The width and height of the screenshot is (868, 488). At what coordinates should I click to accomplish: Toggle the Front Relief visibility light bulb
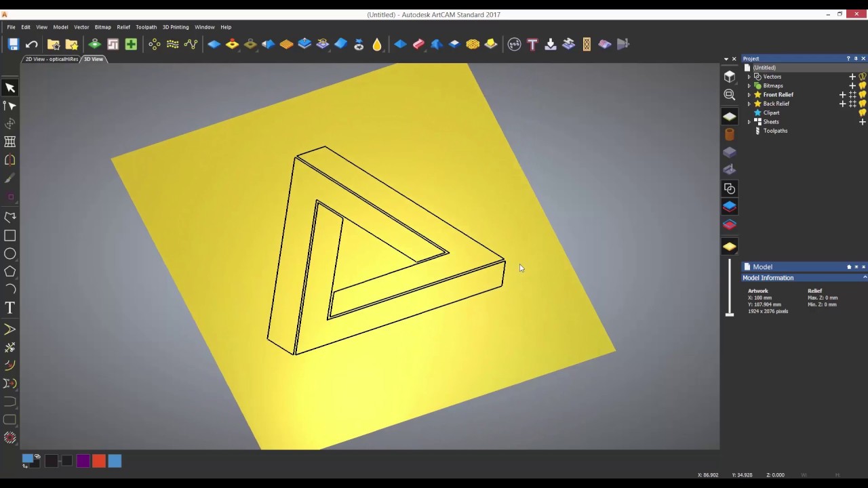[x=863, y=95]
